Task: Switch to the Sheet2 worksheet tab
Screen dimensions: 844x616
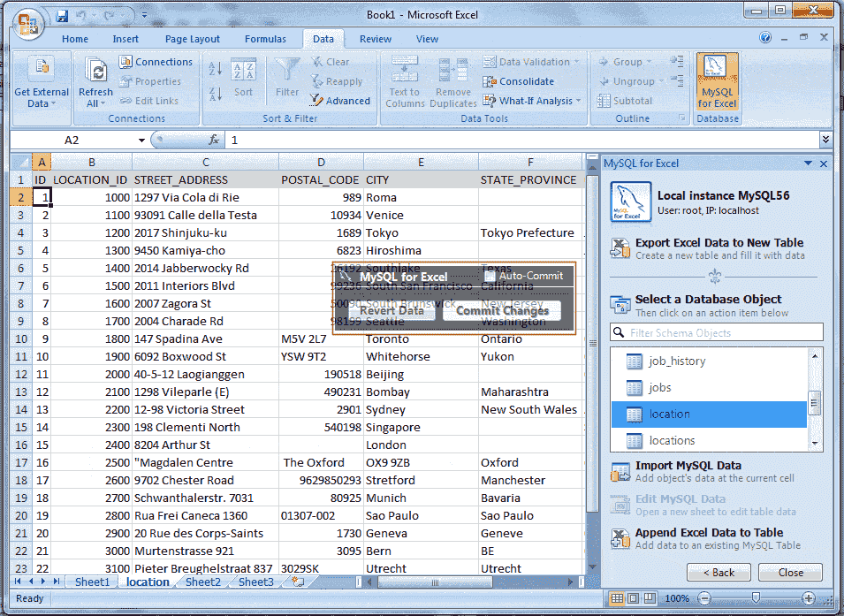Action: pyautogui.click(x=201, y=582)
